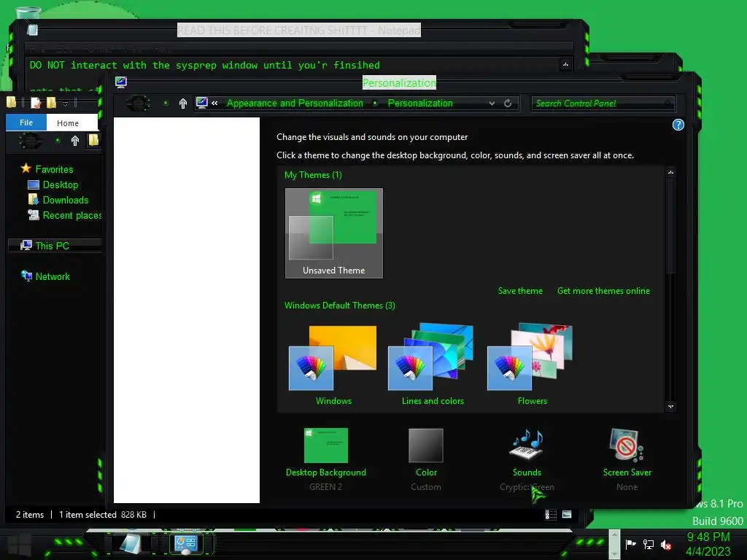Open the File tab in Explorer
Image resolution: width=747 pixels, height=560 pixels.
pos(26,122)
